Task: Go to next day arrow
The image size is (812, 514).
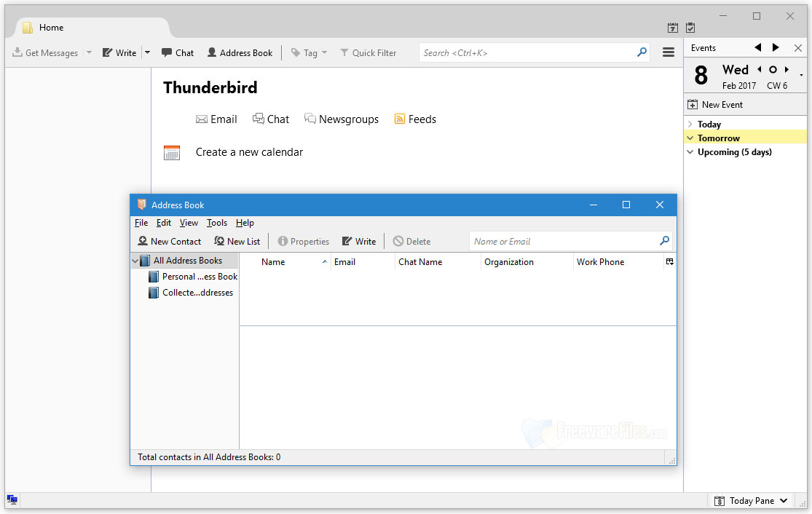Action: (x=787, y=69)
